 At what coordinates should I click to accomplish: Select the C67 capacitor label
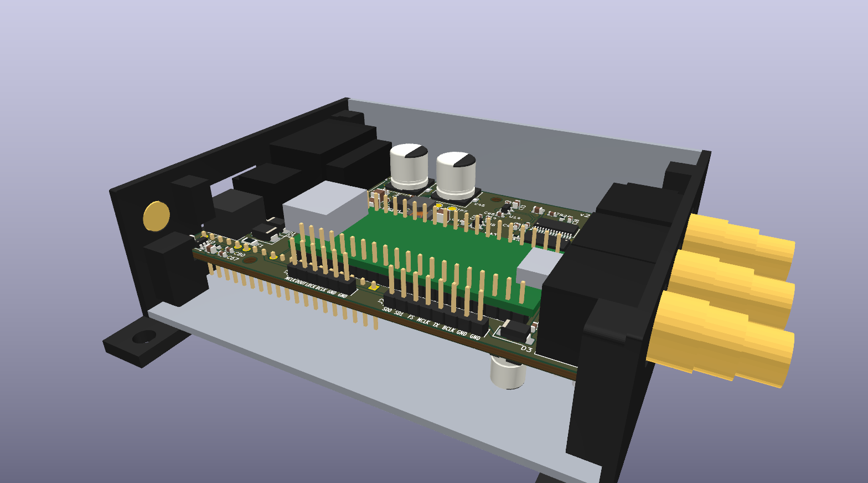click(233, 258)
